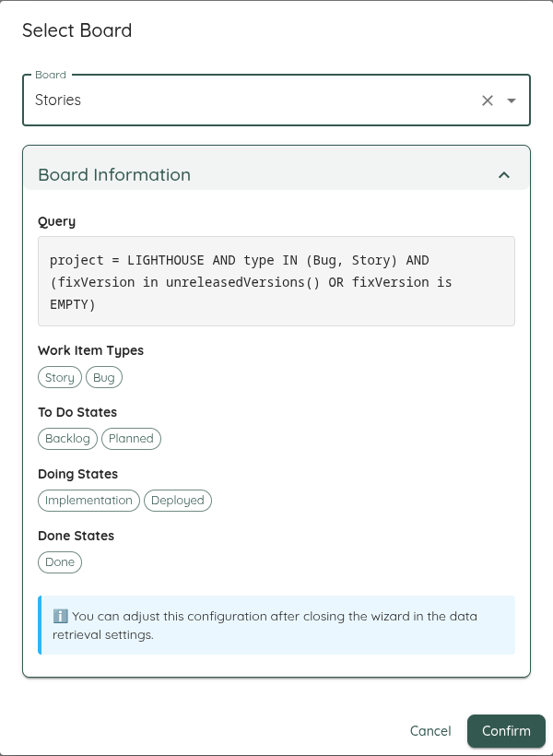Confirm the board selection

506,730
